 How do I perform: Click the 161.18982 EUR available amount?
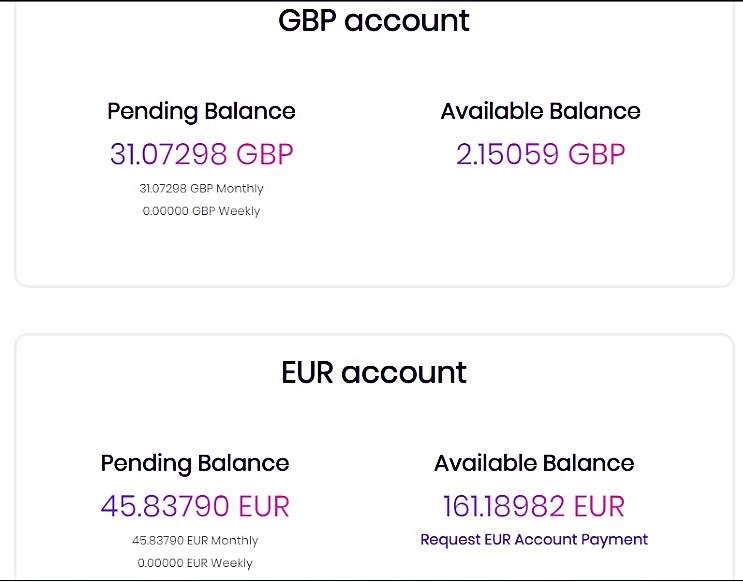click(533, 506)
